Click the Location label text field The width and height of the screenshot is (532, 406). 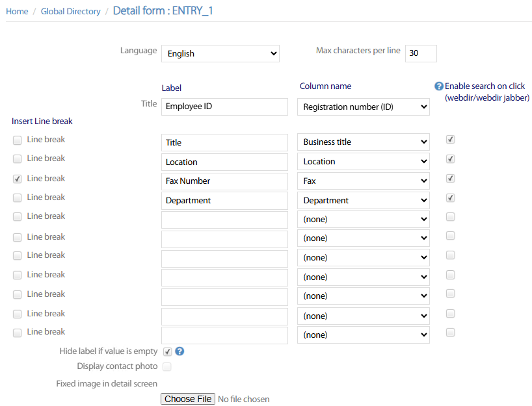[224, 162]
